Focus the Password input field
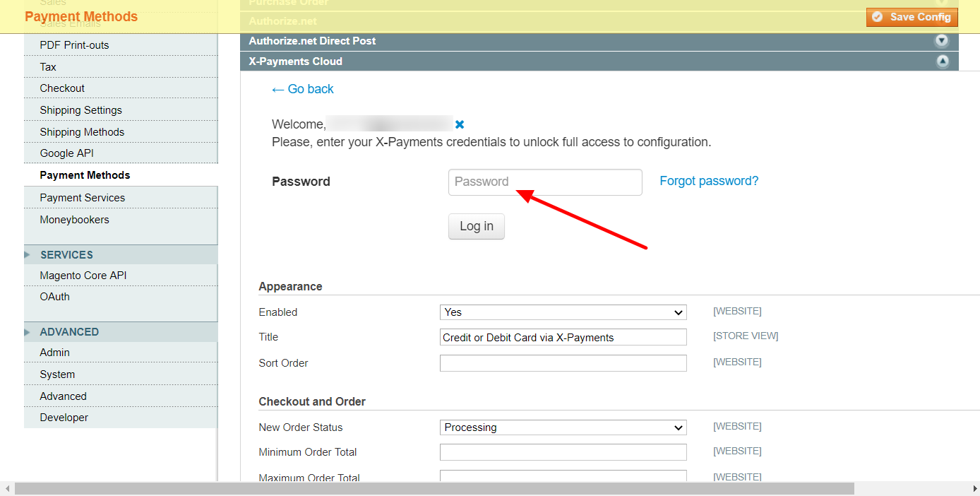This screenshot has height=496, width=980. click(545, 182)
